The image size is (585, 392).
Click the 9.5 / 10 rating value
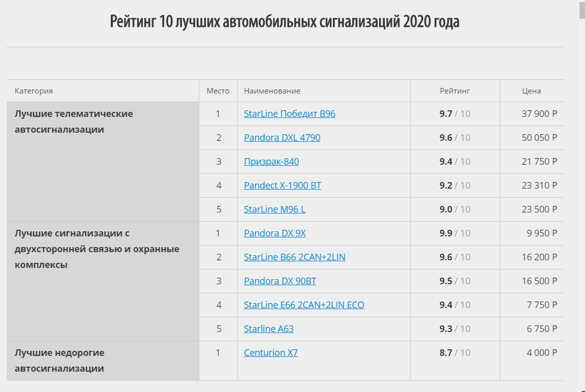tap(455, 281)
